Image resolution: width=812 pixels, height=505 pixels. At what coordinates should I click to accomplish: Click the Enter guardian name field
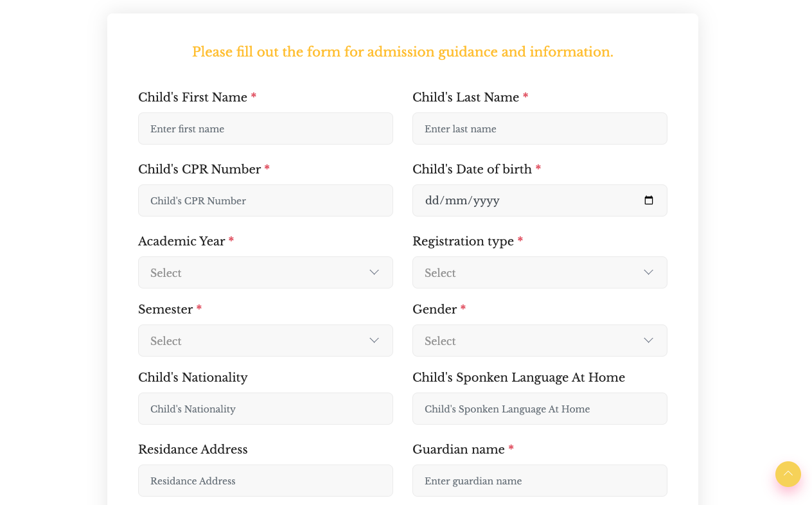click(x=540, y=481)
